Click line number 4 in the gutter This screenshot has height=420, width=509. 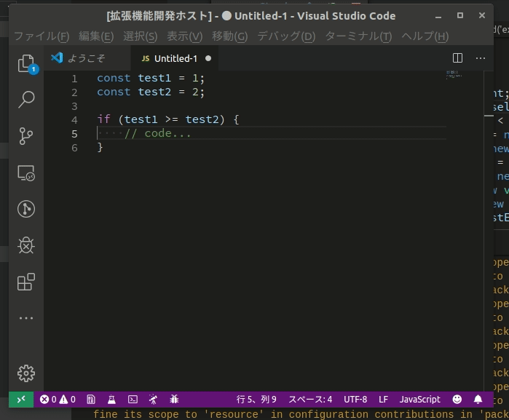click(x=74, y=120)
